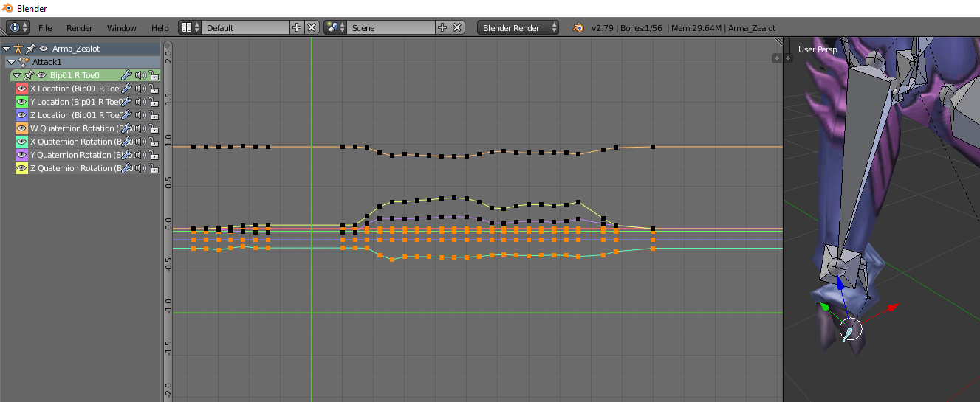The image size is (980, 402).
Task: Click the green Y axis manipulator arrow
Action: coord(825,306)
